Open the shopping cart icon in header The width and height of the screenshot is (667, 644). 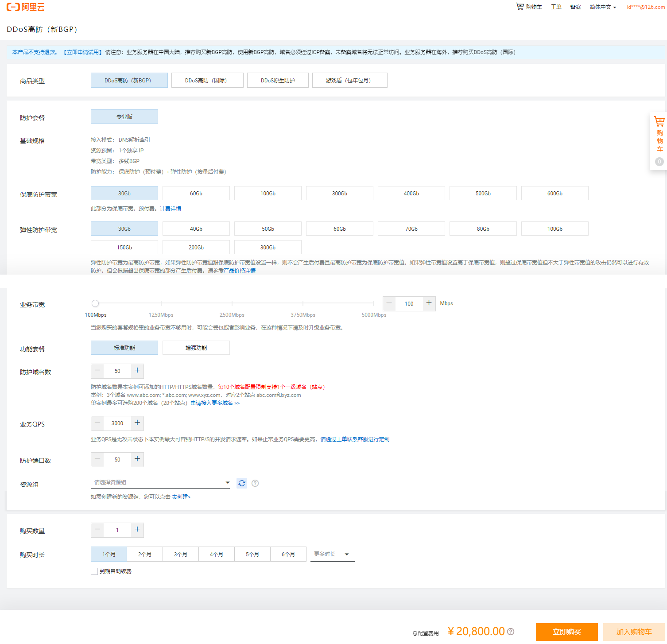coord(520,7)
